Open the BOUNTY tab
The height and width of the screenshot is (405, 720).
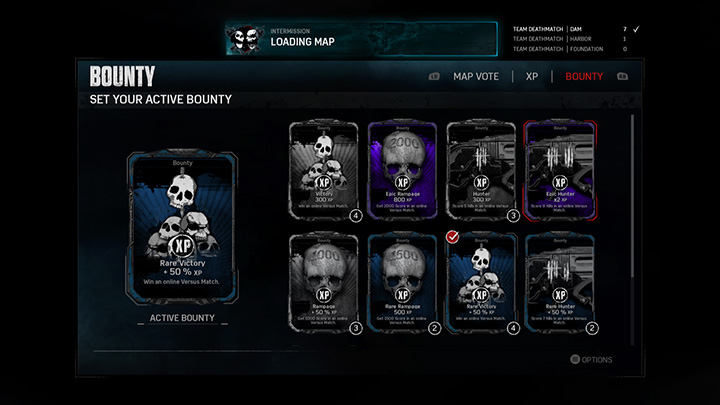[584, 77]
